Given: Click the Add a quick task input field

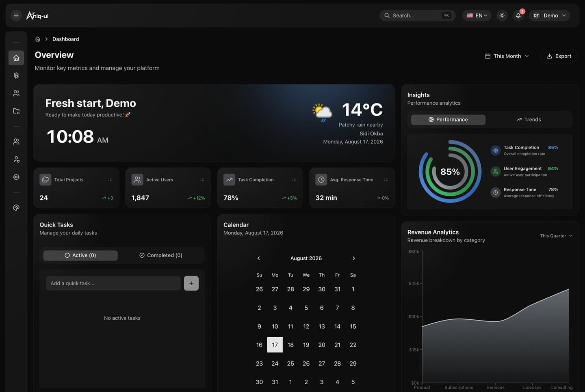Looking at the screenshot, I should coord(113,283).
